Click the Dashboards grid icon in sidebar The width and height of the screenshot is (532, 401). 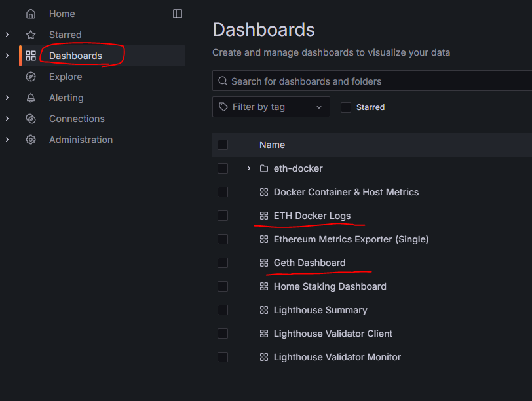[31, 56]
